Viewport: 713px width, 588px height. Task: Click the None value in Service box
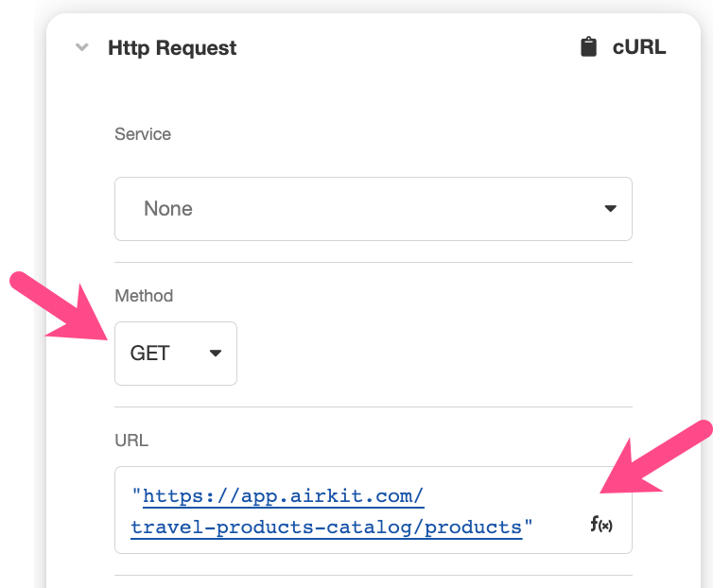[x=168, y=209]
